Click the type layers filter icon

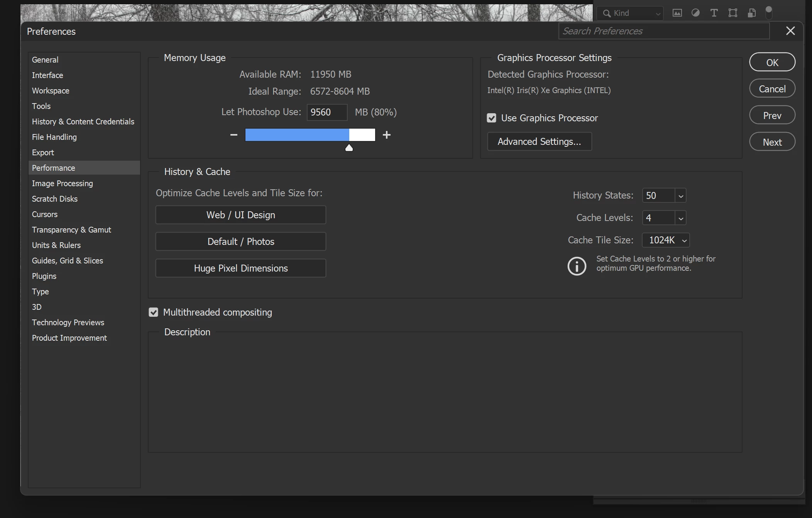(714, 13)
